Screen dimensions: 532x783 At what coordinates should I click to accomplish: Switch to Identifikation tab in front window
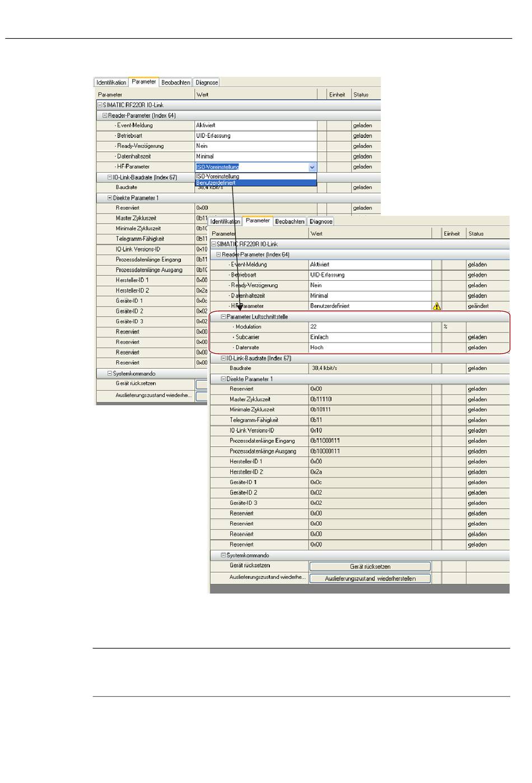point(225,221)
